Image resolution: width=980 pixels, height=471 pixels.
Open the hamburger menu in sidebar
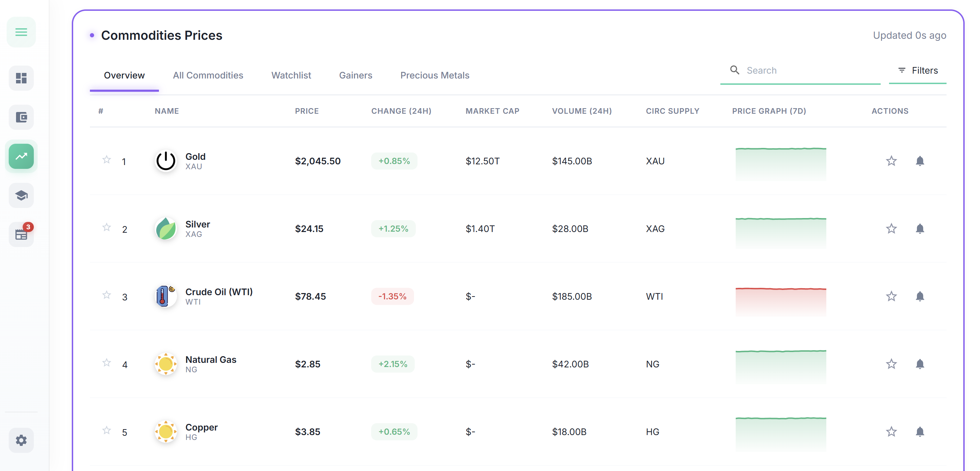pos(21,32)
